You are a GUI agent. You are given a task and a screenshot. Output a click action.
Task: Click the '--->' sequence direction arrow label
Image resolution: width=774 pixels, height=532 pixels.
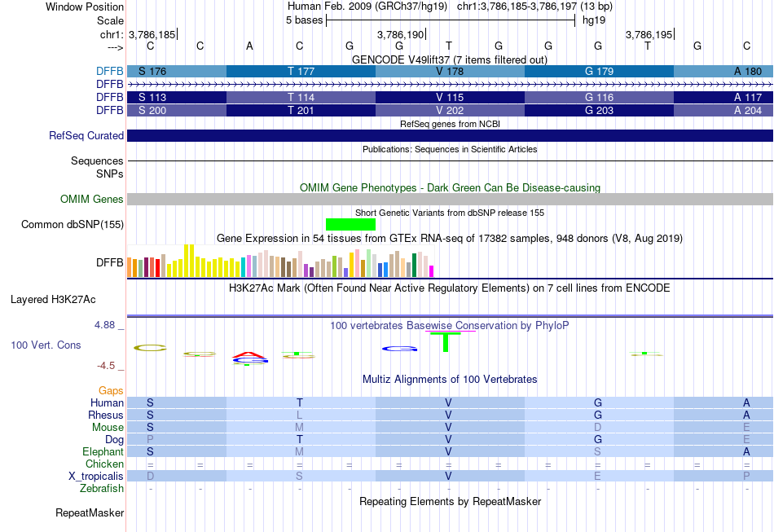pos(115,47)
